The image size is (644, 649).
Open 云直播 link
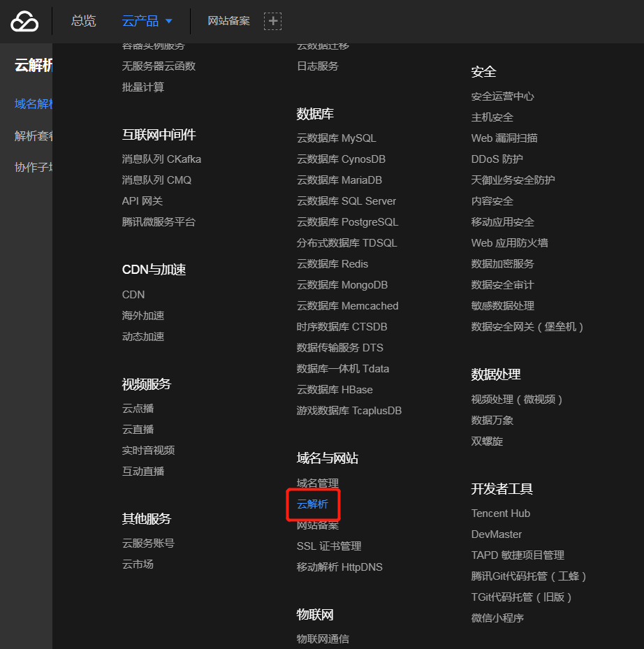tap(138, 430)
